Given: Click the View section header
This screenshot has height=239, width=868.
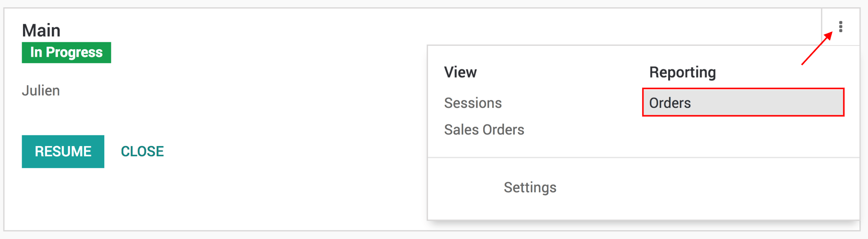Looking at the screenshot, I should point(460,72).
